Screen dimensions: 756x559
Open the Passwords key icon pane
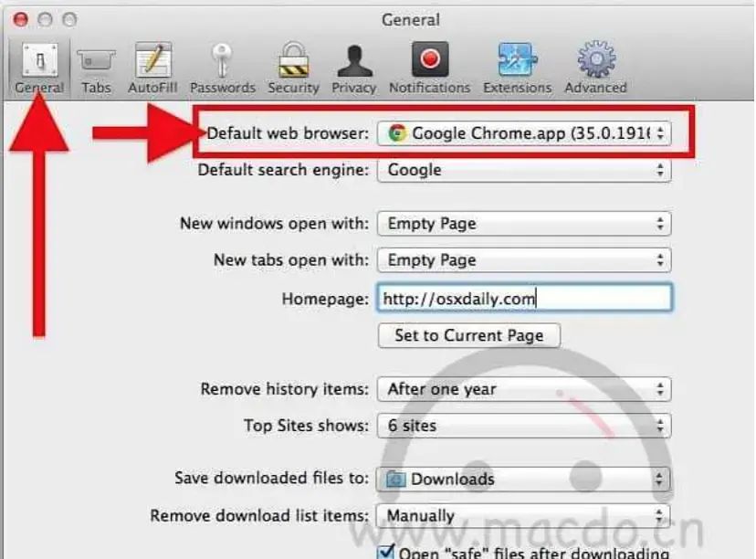point(222,68)
